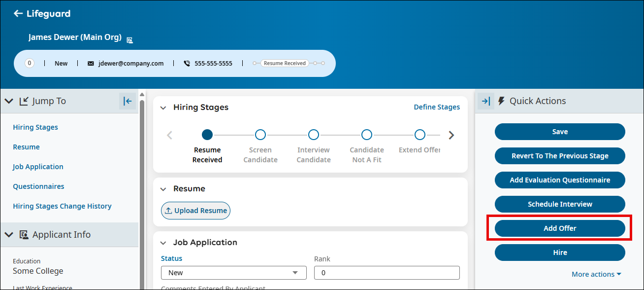Collapse the Hiring Stages card
This screenshot has height=290, width=644.
[x=163, y=108]
